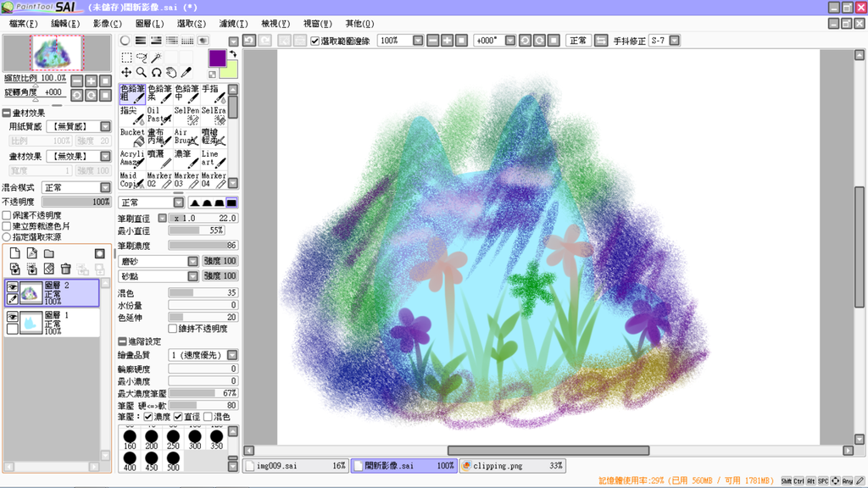Select the SelEra selection eraser tool
Image resolution: width=868 pixels, height=488 pixels.
[x=214, y=115]
